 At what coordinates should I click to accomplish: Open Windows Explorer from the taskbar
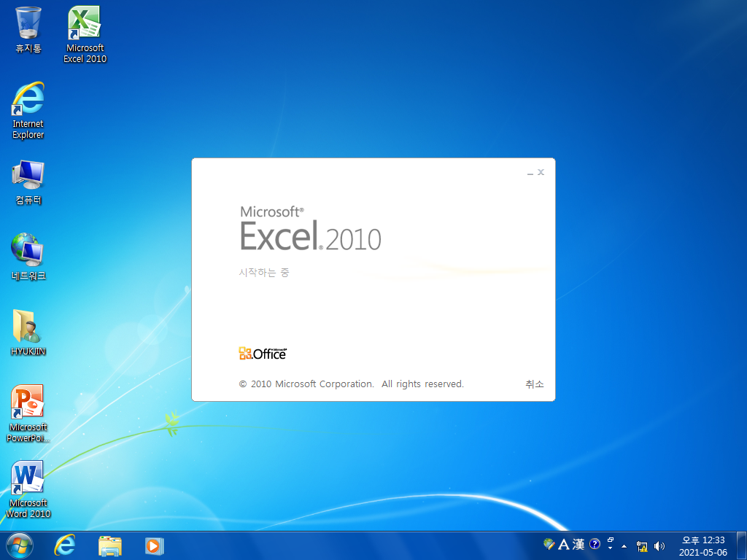pos(110,545)
